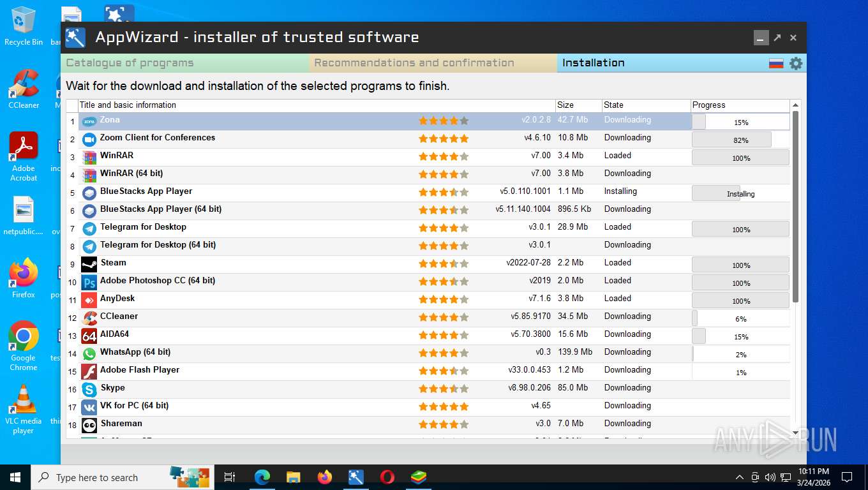
Task: Select the Zona row title
Action: tap(110, 120)
